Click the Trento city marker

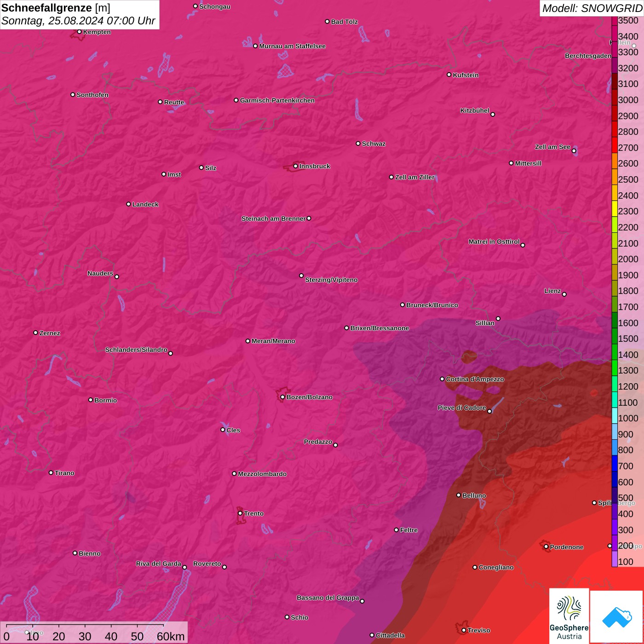click(x=240, y=513)
